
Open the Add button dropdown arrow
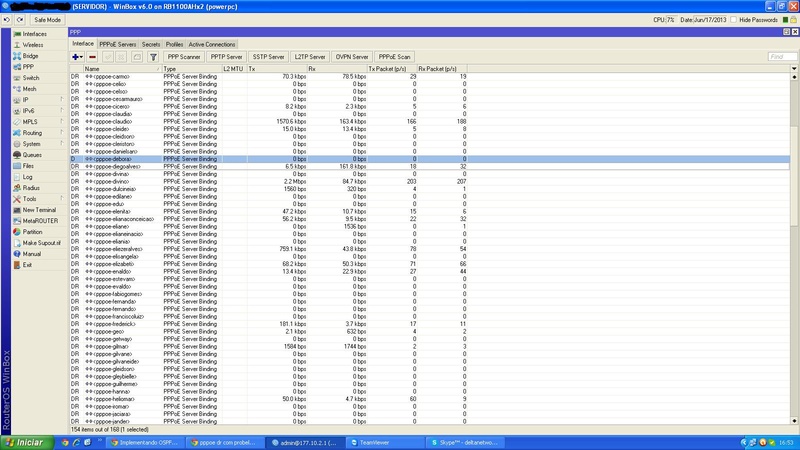[x=81, y=57]
